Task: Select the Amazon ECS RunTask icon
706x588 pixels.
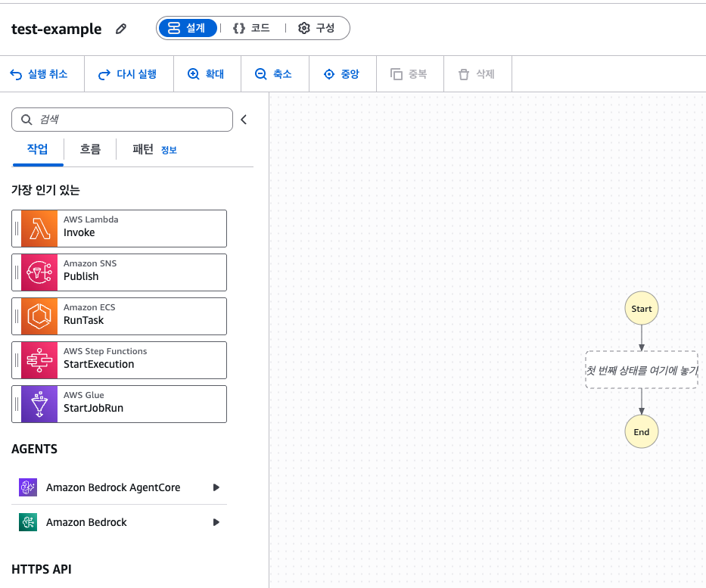Action: [39, 316]
